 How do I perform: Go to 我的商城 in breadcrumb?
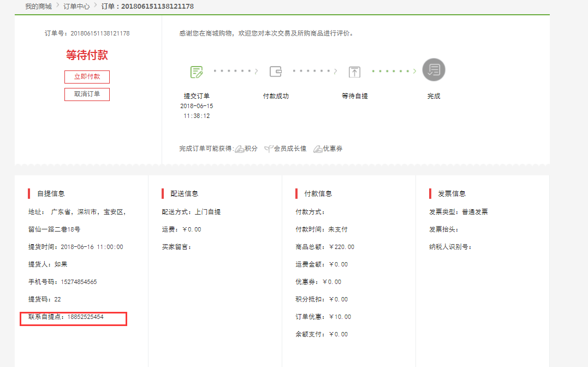pyautogui.click(x=38, y=7)
